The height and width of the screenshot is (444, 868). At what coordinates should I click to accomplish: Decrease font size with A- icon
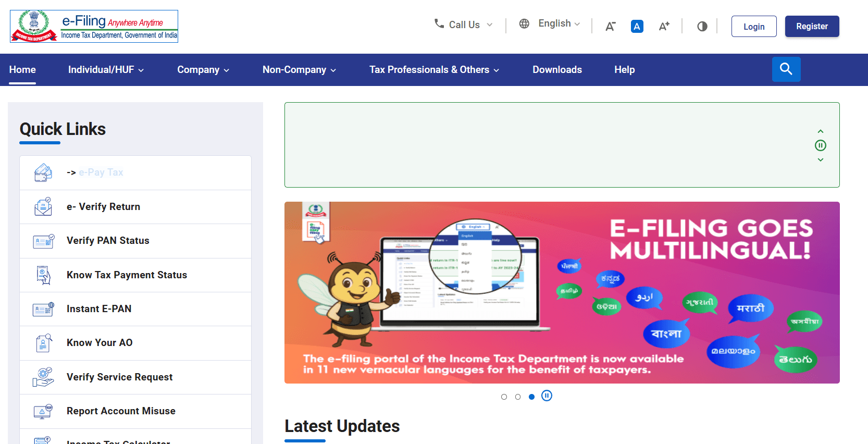pyautogui.click(x=610, y=26)
